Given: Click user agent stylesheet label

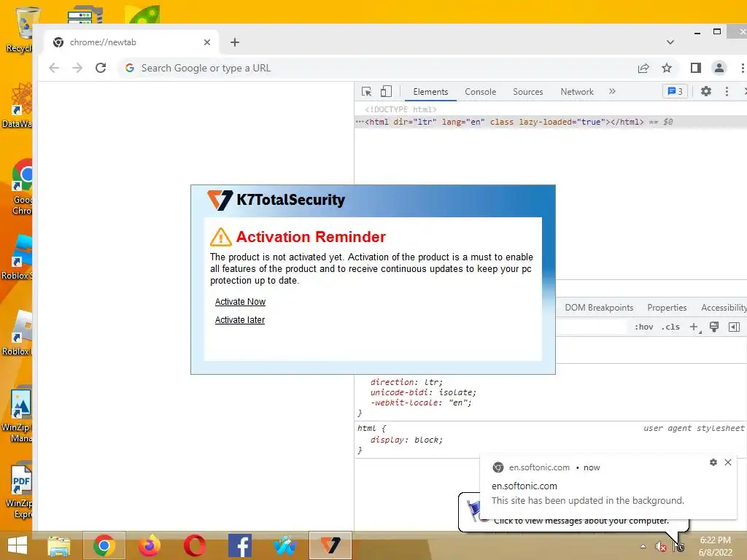Looking at the screenshot, I should tap(694, 428).
